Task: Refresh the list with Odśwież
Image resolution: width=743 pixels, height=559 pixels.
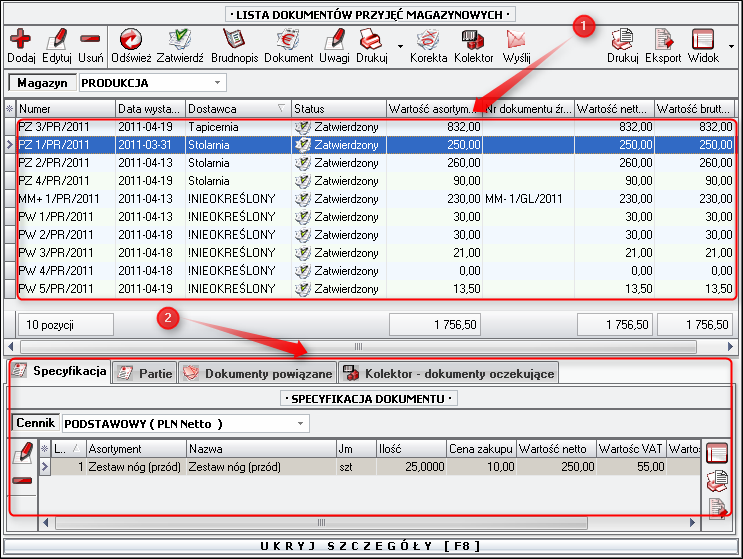Action: click(x=130, y=45)
